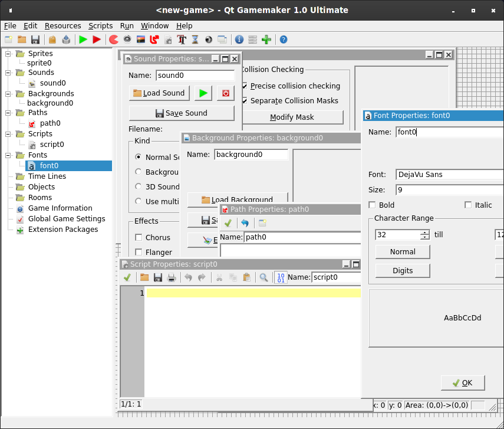The width and height of the screenshot is (504, 429).
Task: Create a sprite using the red Pacman icon
Action: point(114,40)
